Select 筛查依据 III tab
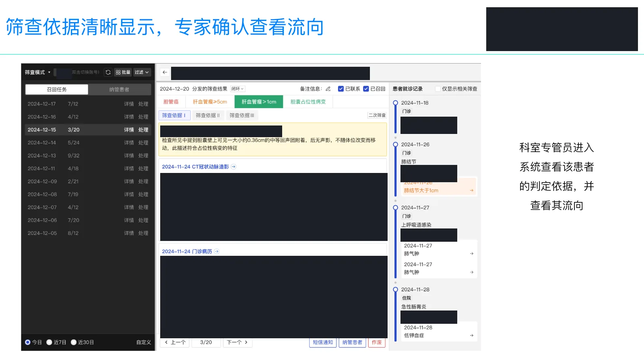Image resolution: width=644 pixels, height=362 pixels. pos(242,115)
